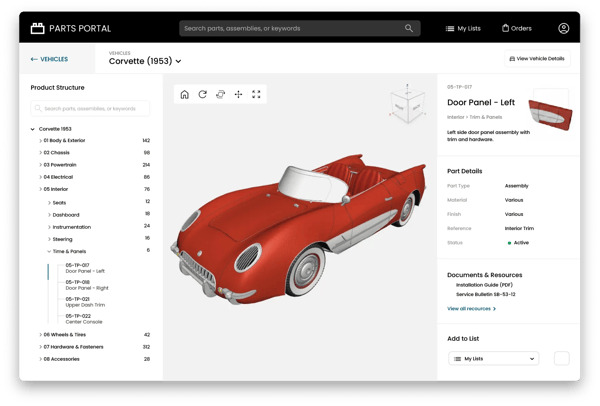The height and width of the screenshot is (406, 600).
Task: Reset 3D view with the home icon
Action: (184, 94)
